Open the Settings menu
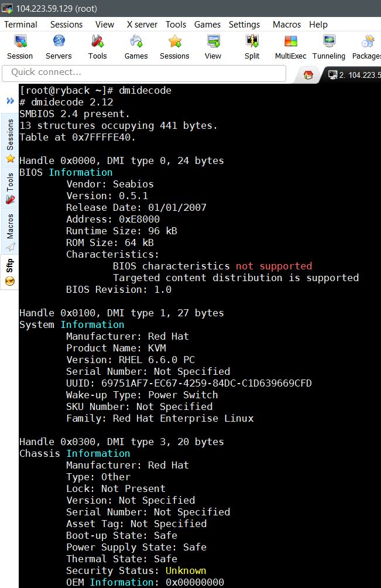The image size is (381, 588). (x=244, y=25)
